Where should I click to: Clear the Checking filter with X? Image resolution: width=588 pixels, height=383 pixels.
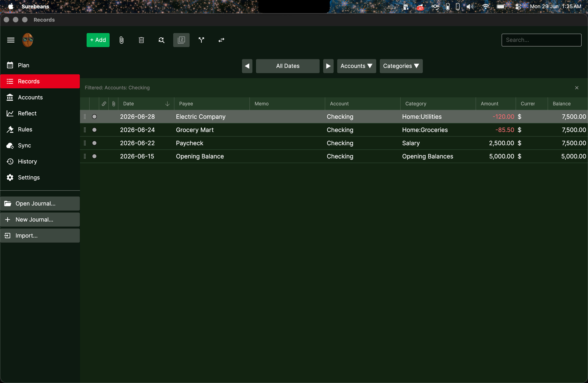[x=577, y=88]
